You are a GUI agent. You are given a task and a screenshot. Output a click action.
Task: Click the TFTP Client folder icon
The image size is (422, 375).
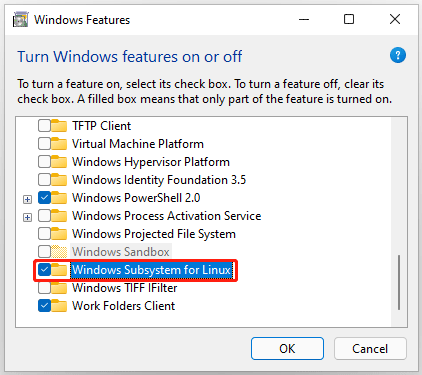click(x=59, y=126)
